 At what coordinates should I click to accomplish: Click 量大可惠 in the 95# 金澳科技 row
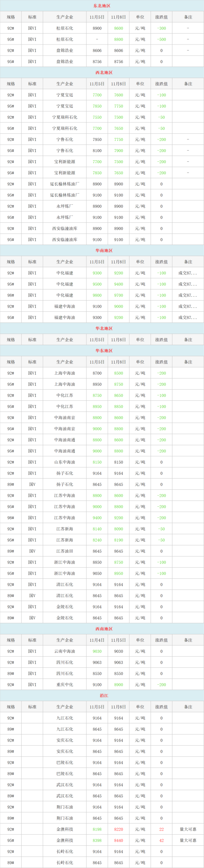pyautogui.click(x=188, y=840)
